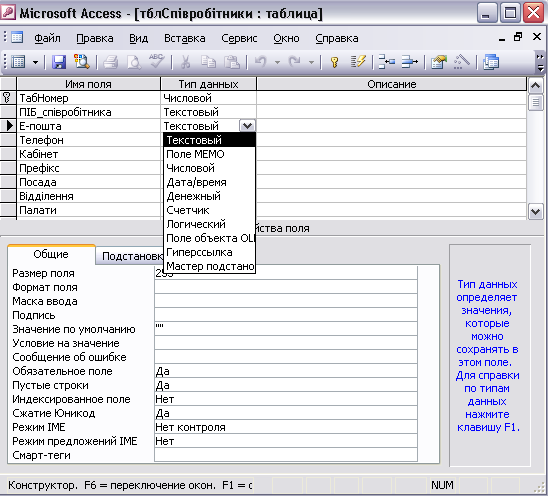
Task: Click the field grid scrollbar down arrow
Action: pyautogui.click(x=536, y=211)
